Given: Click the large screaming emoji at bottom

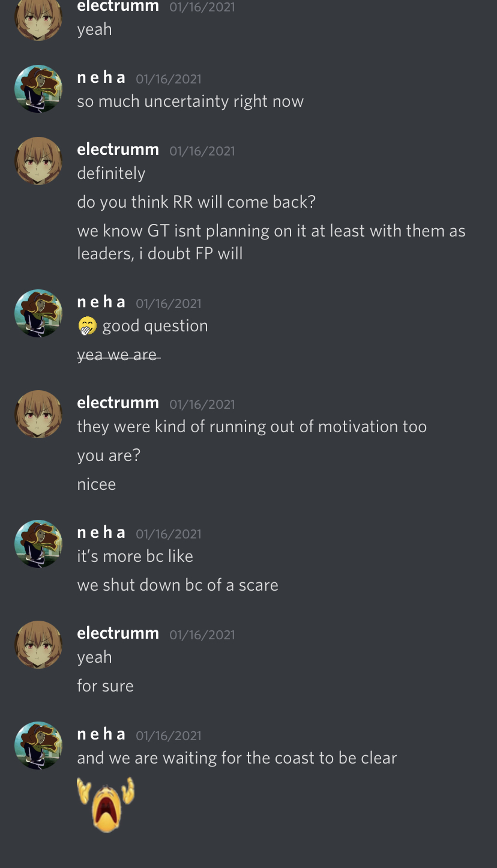Looking at the screenshot, I should click(x=106, y=804).
